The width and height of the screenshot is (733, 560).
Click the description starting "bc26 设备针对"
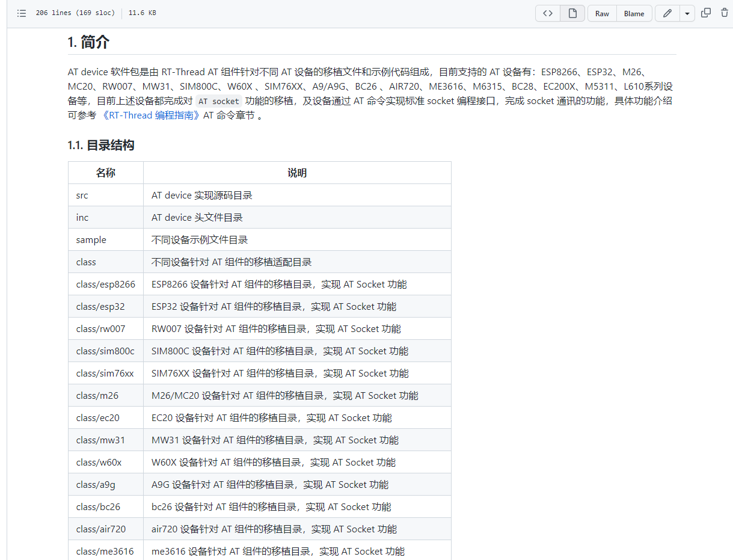pyautogui.click(x=271, y=506)
